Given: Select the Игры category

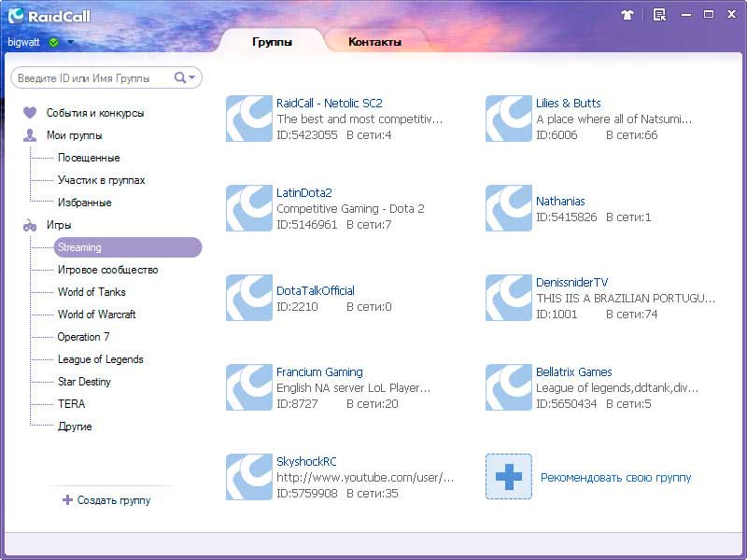Looking at the screenshot, I should (x=59, y=225).
